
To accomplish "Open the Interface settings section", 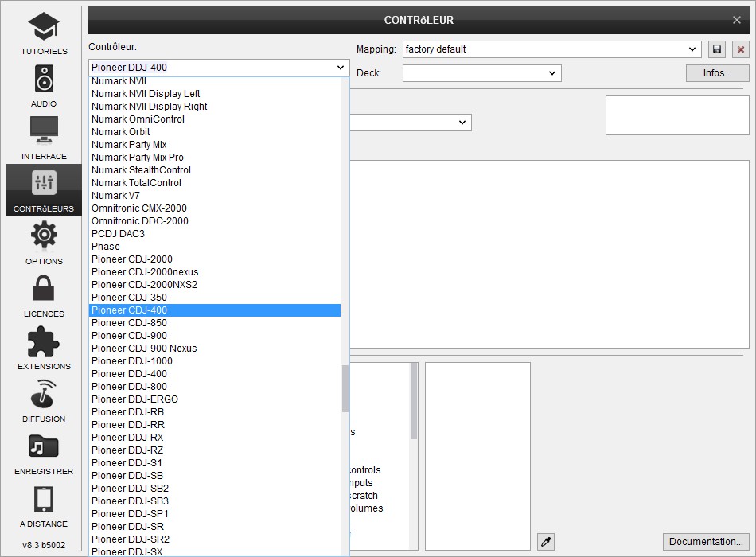I will [44, 138].
